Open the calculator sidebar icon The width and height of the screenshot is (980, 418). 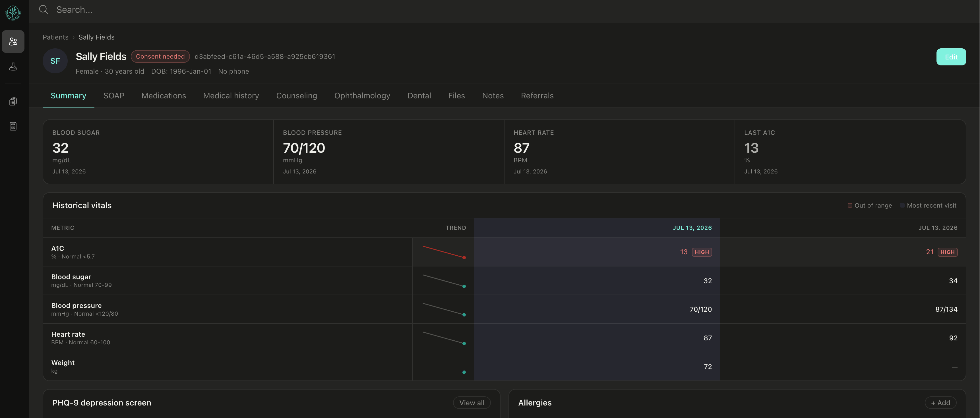pyautogui.click(x=13, y=126)
